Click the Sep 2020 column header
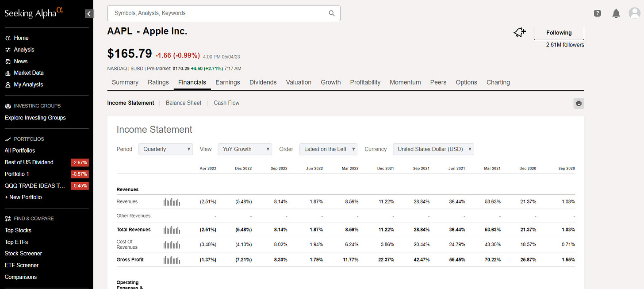This screenshot has height=289, width=644. point(567,169)
